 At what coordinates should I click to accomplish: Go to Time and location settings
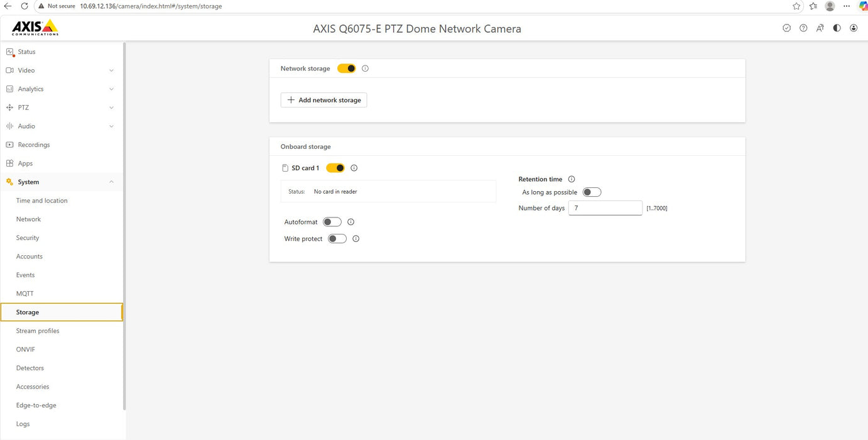point(62,201)
